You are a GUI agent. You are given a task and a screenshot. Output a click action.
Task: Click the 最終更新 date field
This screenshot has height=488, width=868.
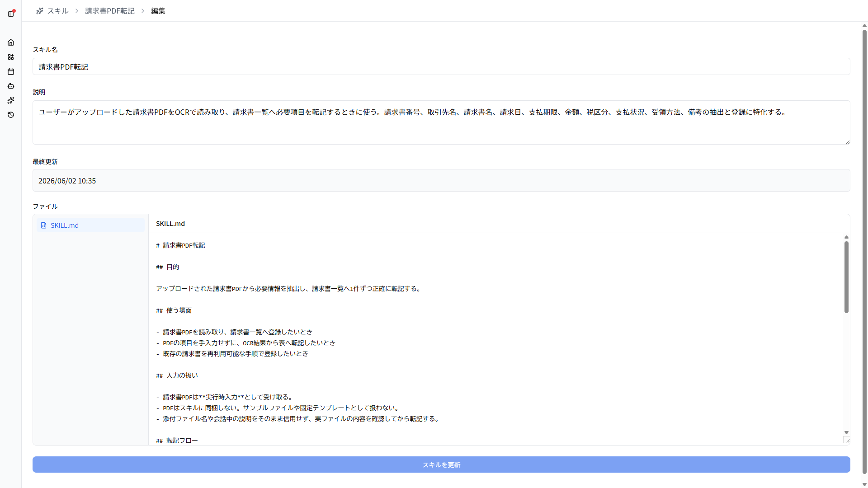click(441, 181)
